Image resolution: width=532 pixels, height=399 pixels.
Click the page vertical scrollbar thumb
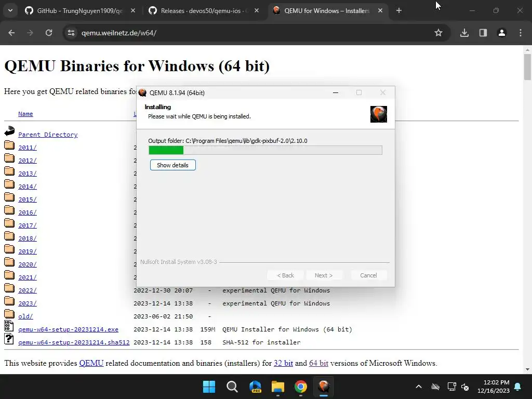coord(527,67)
